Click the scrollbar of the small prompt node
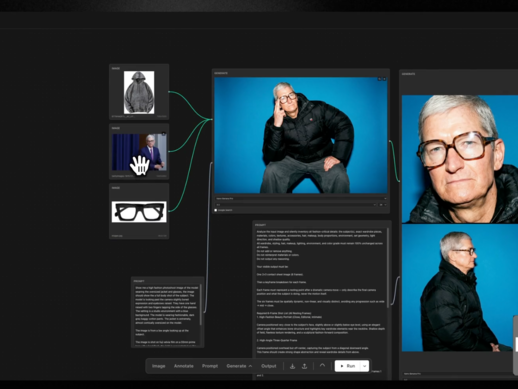 (x=200, y=305)
